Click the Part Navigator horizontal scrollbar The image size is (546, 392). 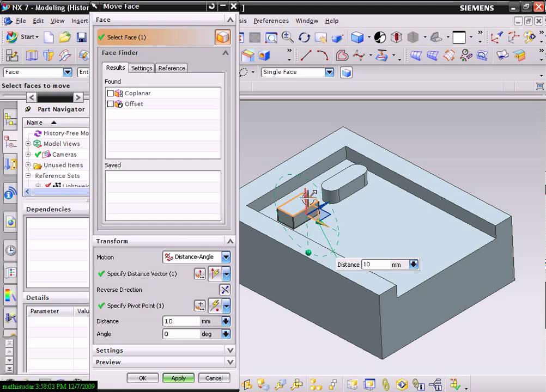(x=57, y=191)
